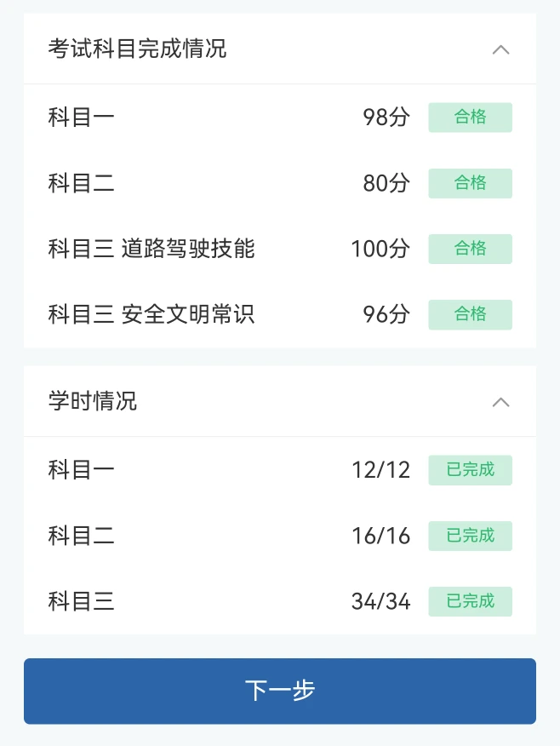This screenshot has width=560, height=746.
Task: Click 已完成 badge for 科目一 hours
Action: click(470, 470)
